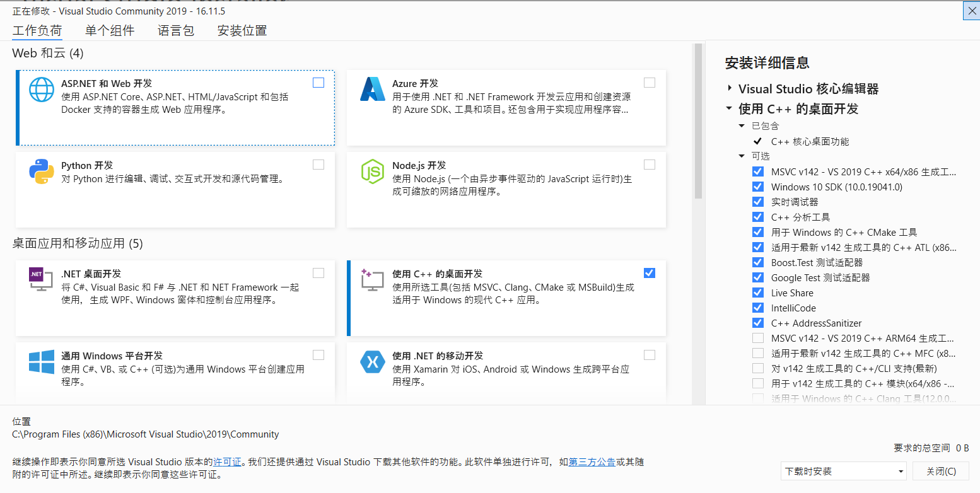Check the C++ 模块 for v142 option

(x=758, y=383)
